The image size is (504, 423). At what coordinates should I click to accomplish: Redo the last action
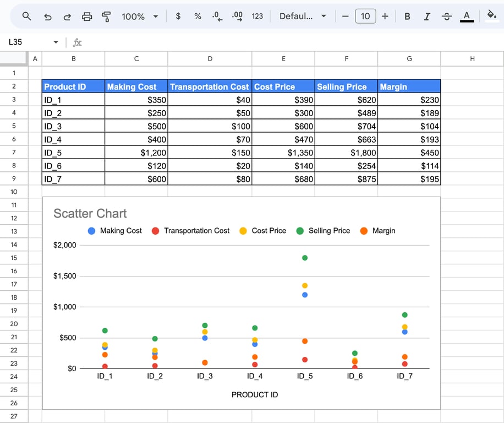pos(67,17)
